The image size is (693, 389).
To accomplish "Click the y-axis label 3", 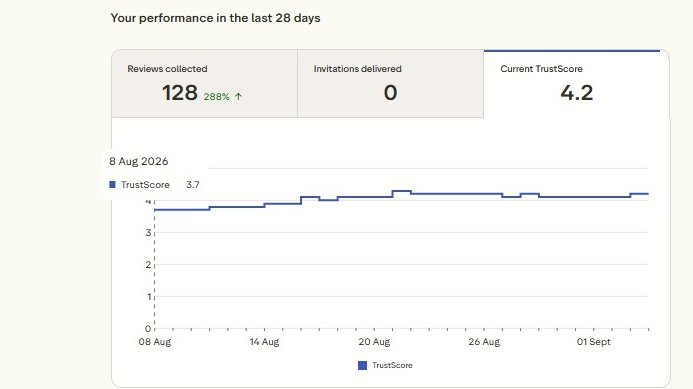I will (148, 233).
